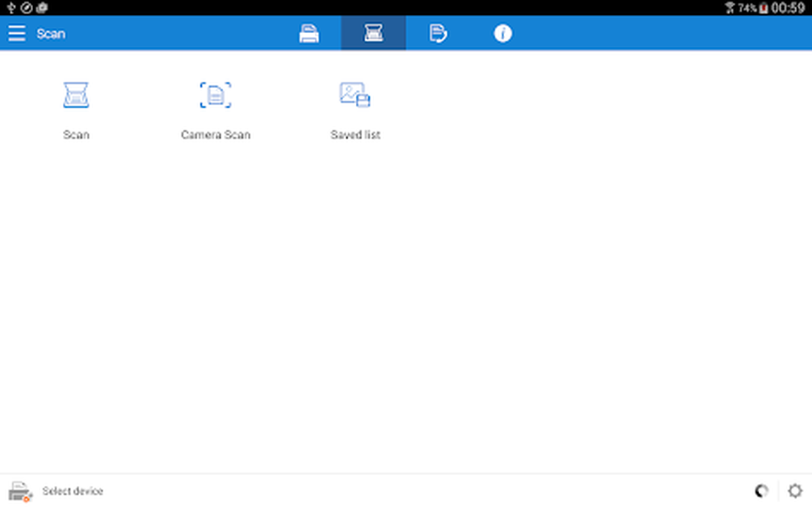Click the Scan title in header

tap(51, 34)
